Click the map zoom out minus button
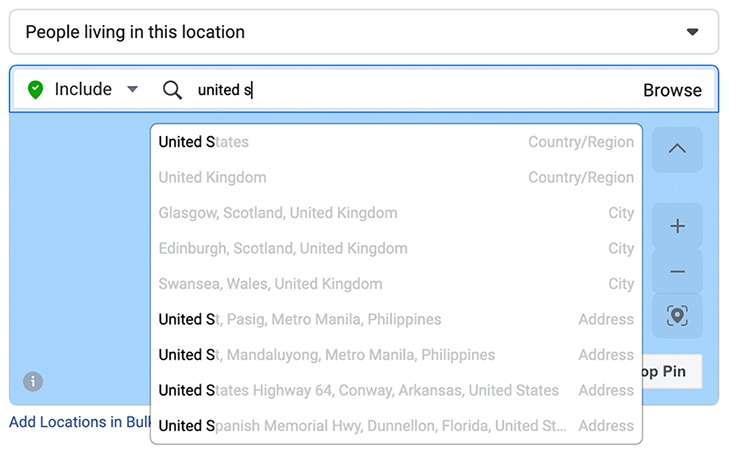Viewport: 736px width, 450px height. click(677, 272)
